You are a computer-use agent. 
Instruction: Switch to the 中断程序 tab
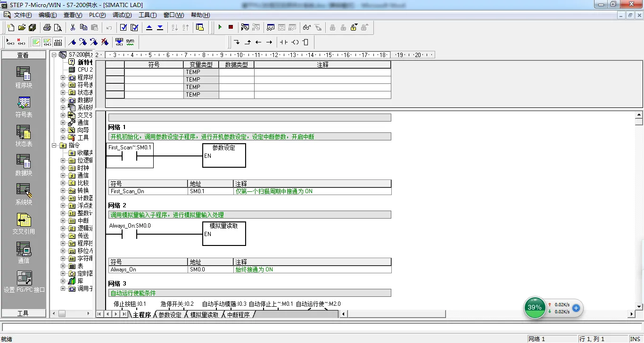[238, 315]
